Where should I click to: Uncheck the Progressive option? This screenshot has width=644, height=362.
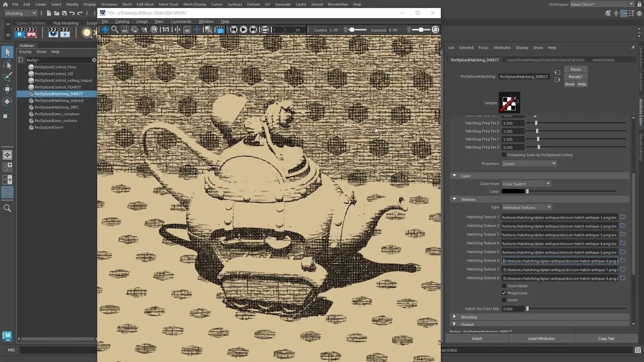coord(504,293)
